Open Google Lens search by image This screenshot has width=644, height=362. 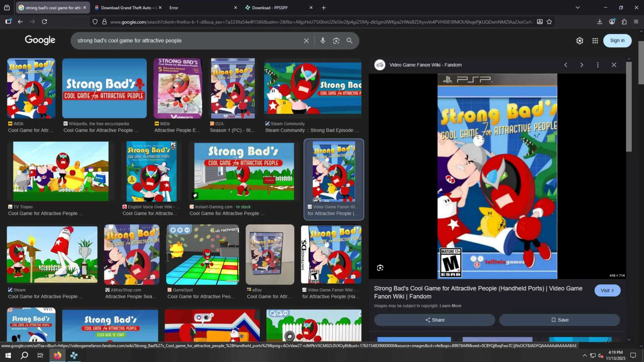pyautogui.click(x=336, y=41)
